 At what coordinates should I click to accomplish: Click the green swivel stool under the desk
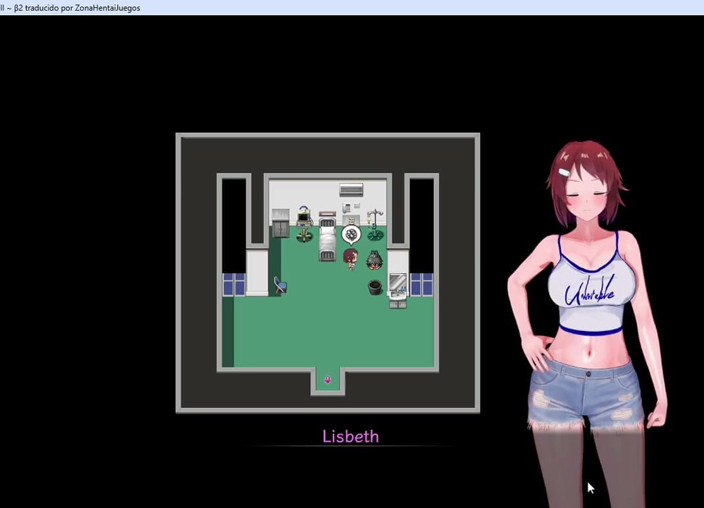[304, 235]
